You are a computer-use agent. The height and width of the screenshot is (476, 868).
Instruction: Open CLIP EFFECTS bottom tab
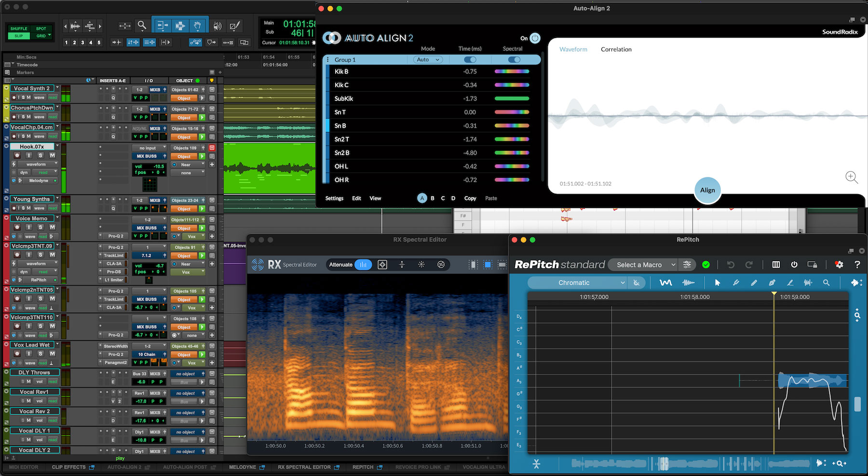tap(73, 467)
